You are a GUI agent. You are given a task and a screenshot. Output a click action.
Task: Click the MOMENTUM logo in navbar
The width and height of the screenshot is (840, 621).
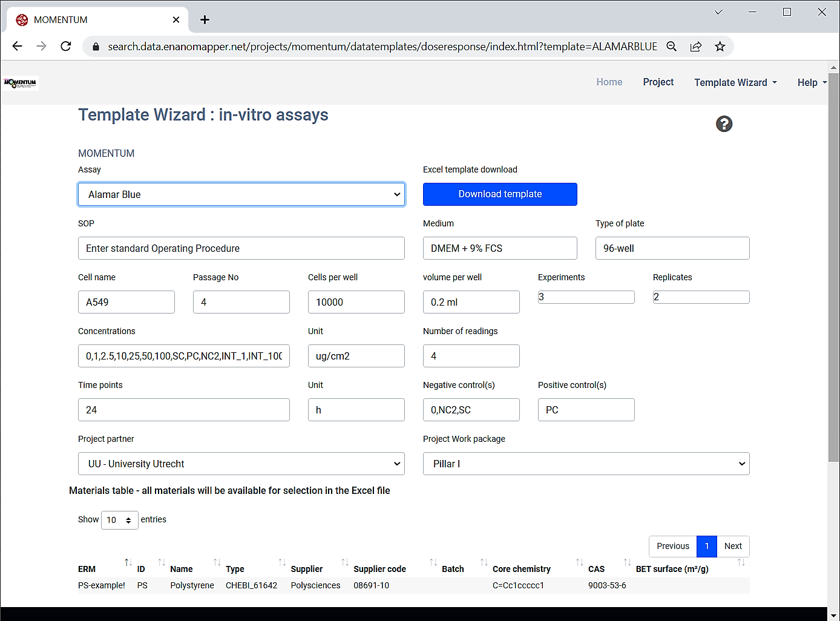21,83
